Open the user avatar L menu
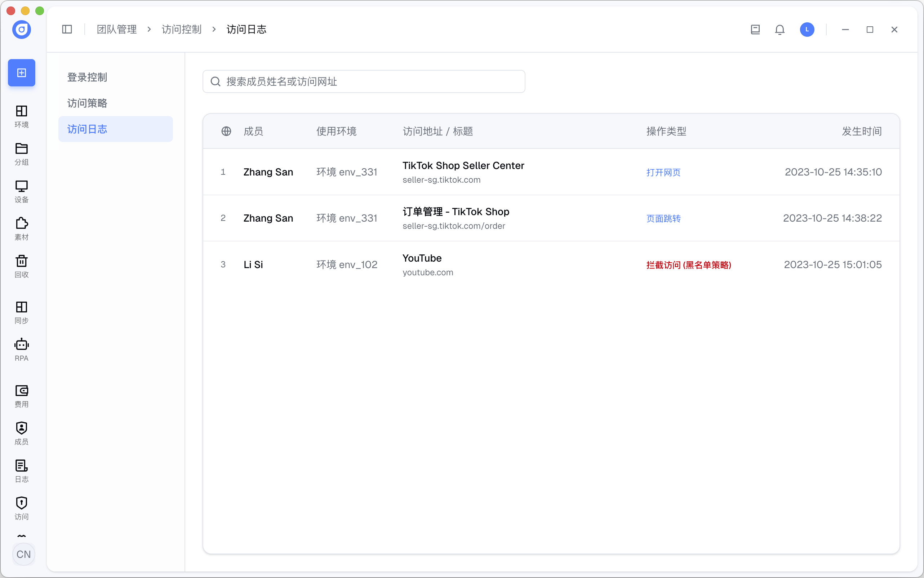The width and height of the screenshot is (924, 578). coord(807,30)
